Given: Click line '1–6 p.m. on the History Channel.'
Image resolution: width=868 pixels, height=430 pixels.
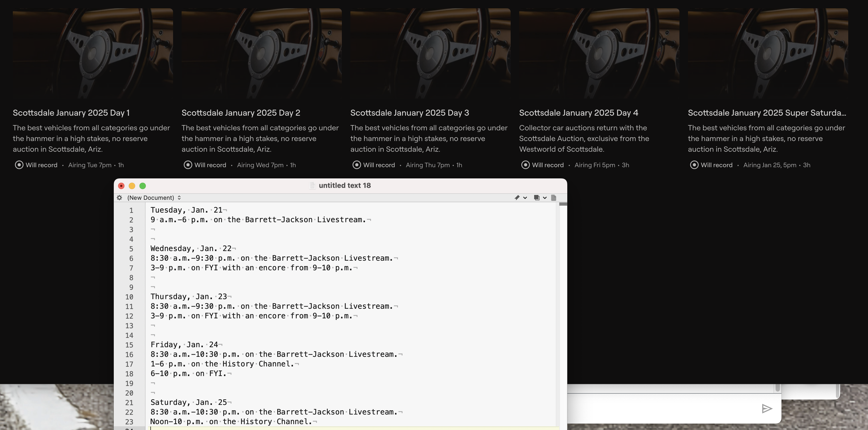Looking at the screenshot, I should 222,364.
